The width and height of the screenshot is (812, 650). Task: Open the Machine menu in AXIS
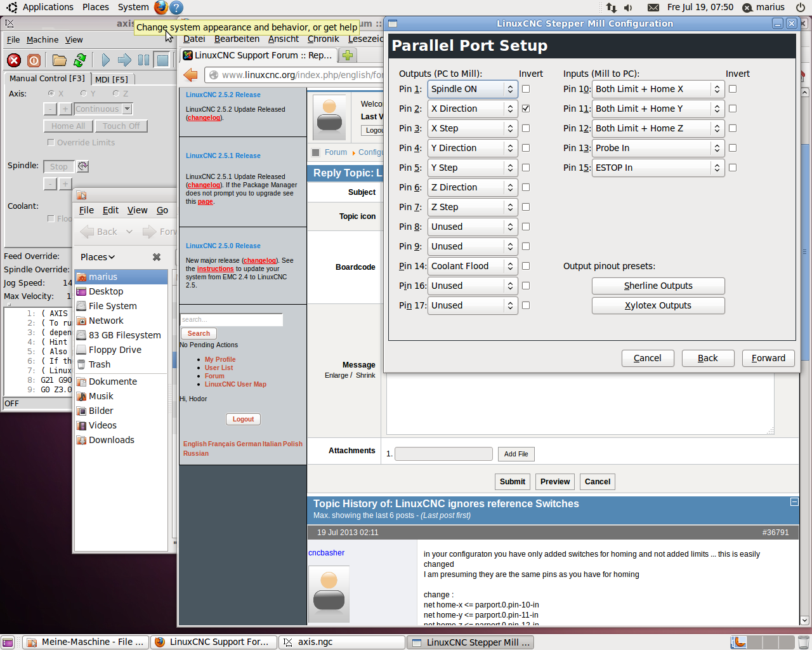pyautogui.click(x=43, y=39)
